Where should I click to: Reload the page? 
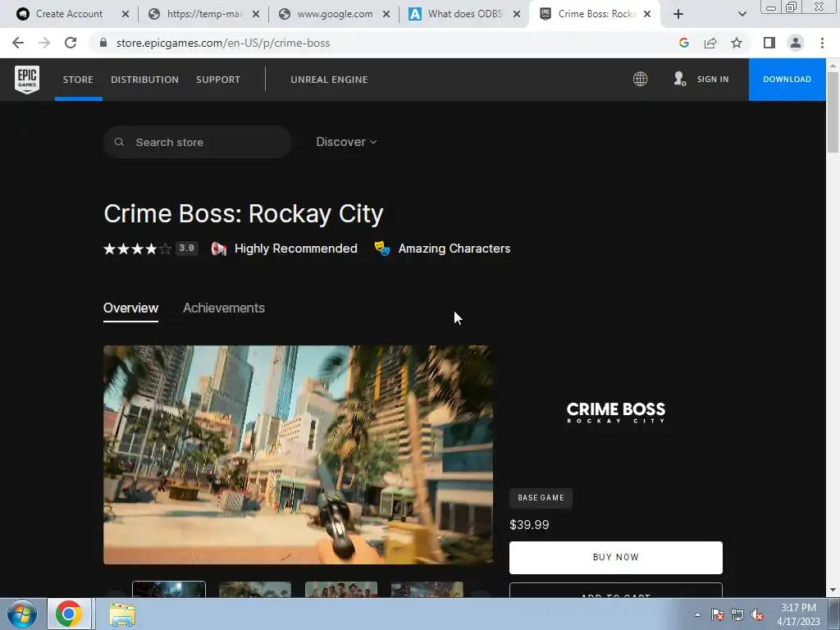click(x=71, y=43)
